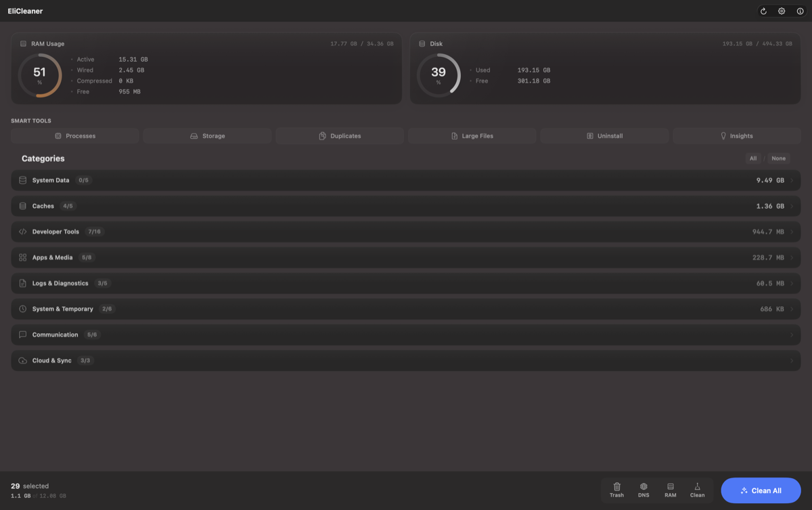Viewport: 812px width, 510px height.
Task: Open settings via the gear icon
Action: 782,12
